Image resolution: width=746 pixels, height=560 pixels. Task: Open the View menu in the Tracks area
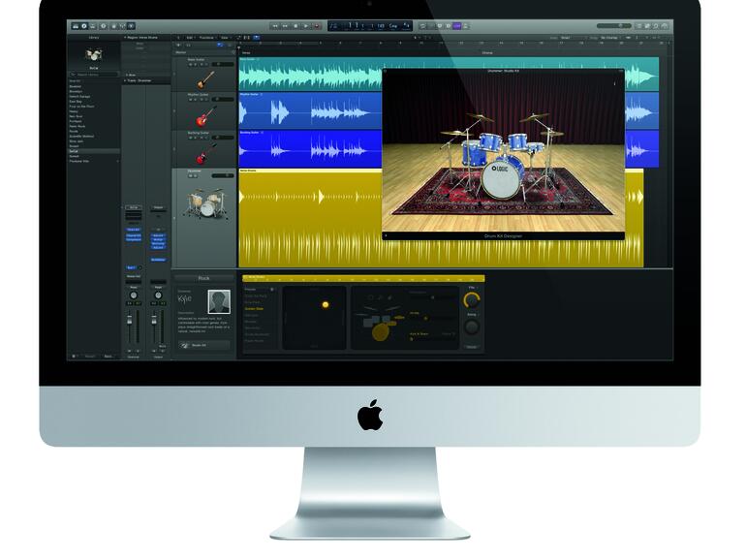[225, 38]
